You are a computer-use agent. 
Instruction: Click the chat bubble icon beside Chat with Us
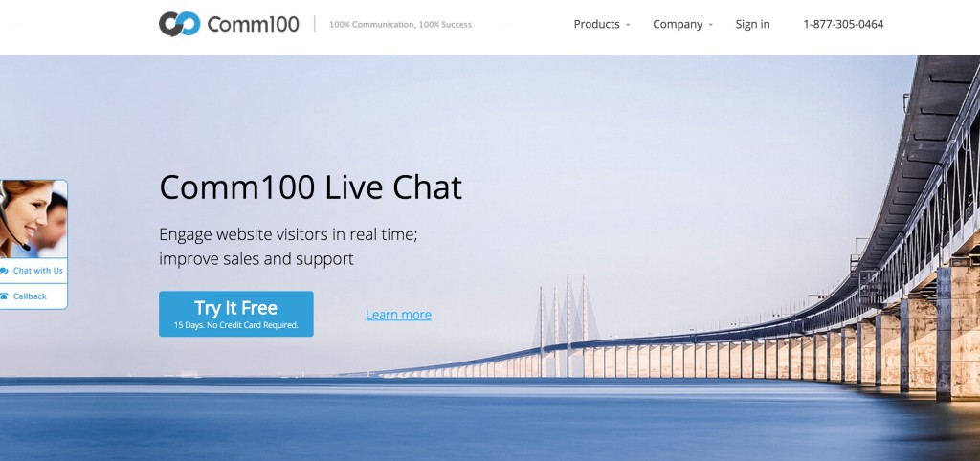(5, 271)
